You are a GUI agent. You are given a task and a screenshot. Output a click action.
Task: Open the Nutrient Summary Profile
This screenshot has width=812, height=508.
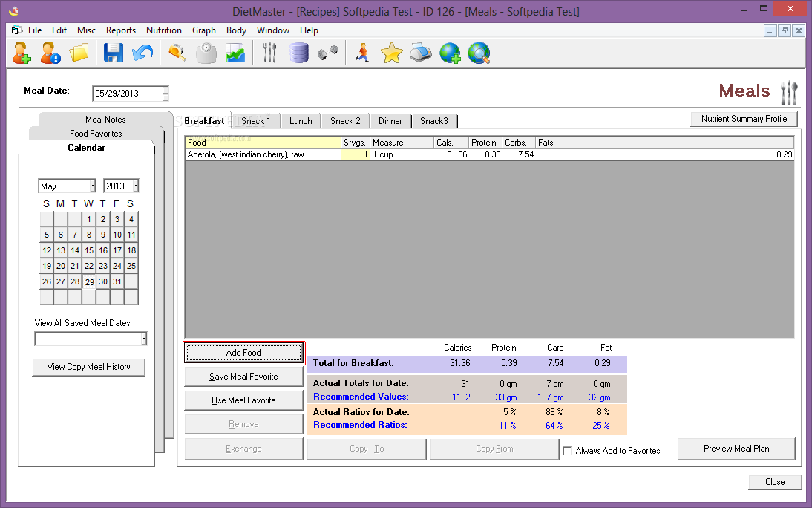coord(744,119)
